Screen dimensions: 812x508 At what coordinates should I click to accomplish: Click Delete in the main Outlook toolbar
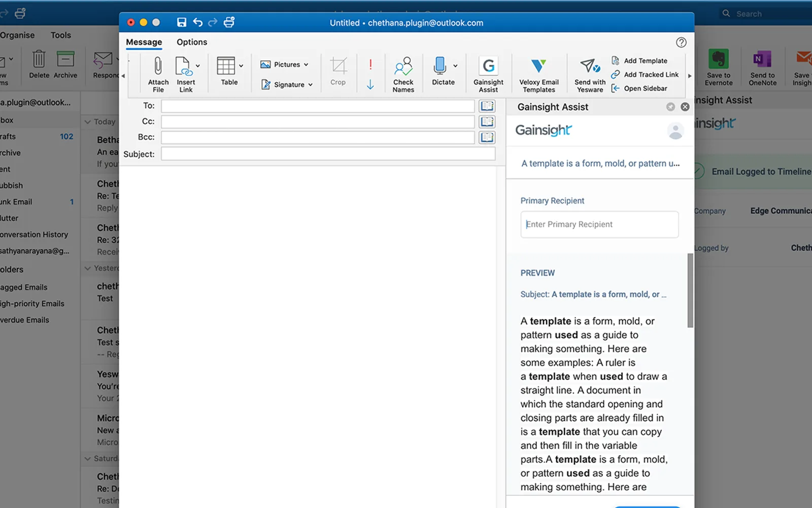39,65
